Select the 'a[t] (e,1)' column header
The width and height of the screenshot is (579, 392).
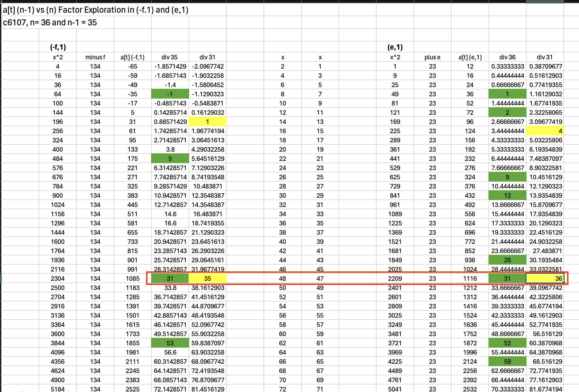click(x=470, y=57)
